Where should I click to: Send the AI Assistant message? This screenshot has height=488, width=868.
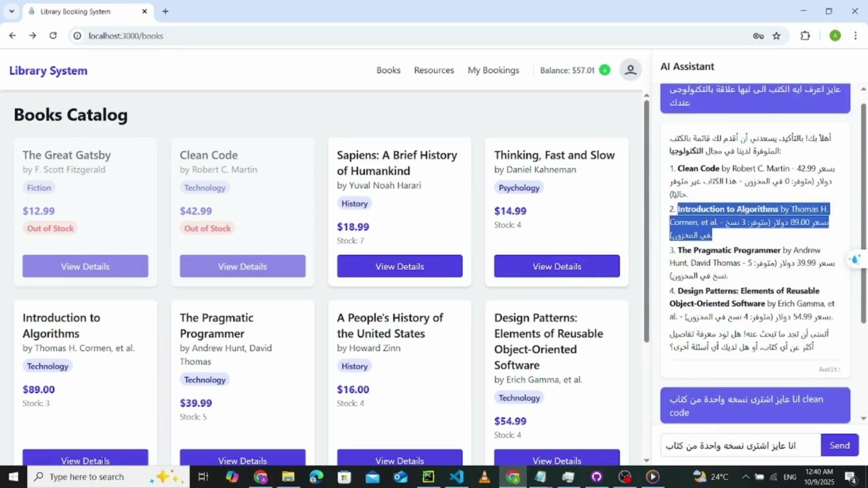click(840, 445)
